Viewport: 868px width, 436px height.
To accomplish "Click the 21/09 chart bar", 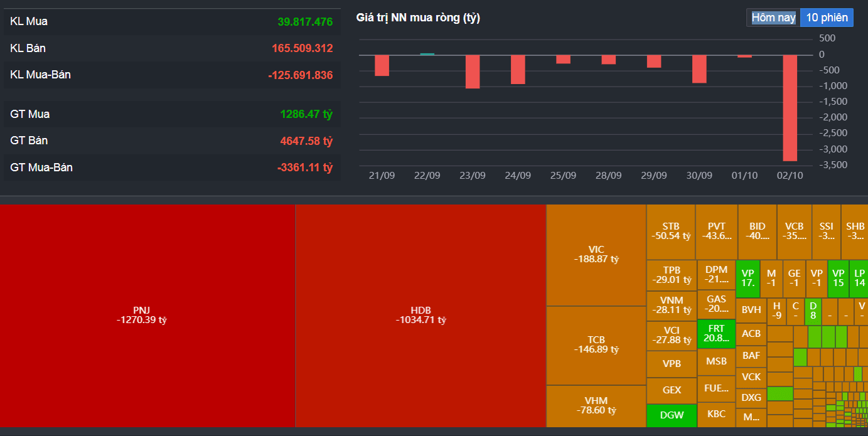I will (382, 65).
